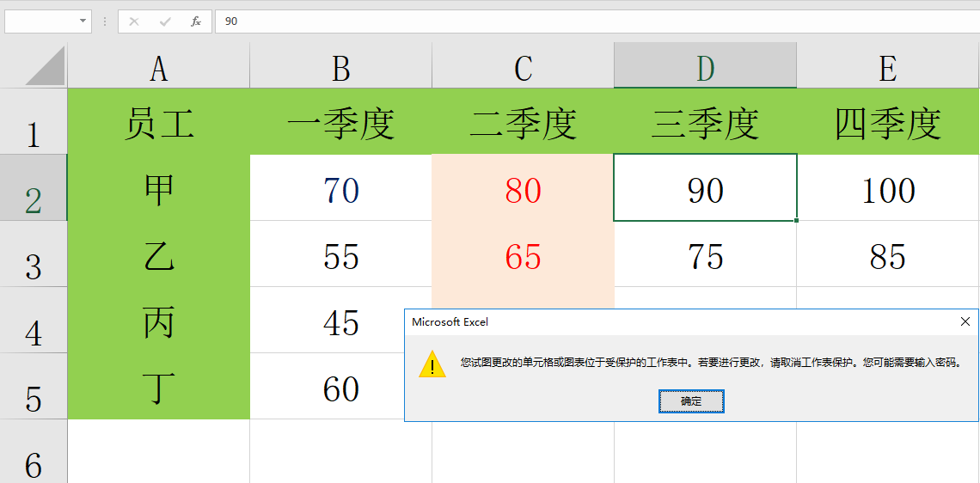The height and width of the screenshot is (483, 980).
Task: Select row 3 header
Action: point(34,254)
